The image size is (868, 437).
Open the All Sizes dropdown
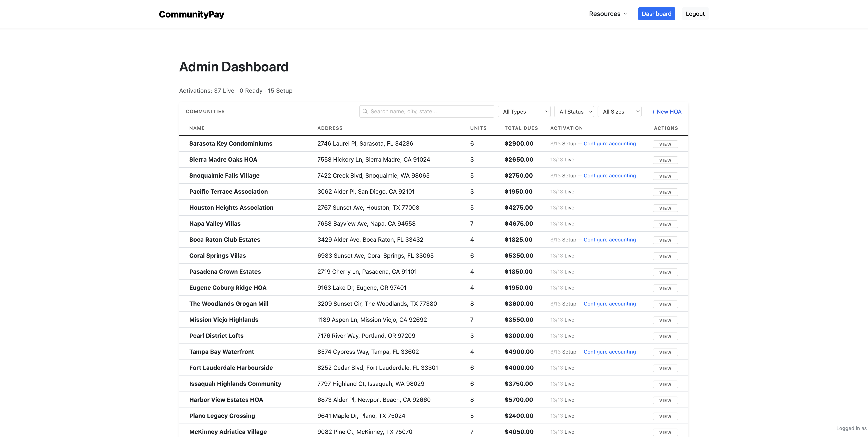[619, 111]
